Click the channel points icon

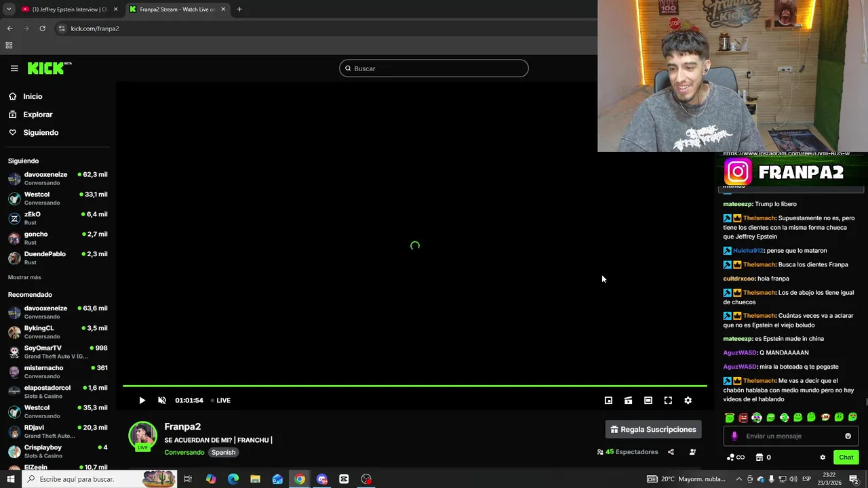pos(735,457)
